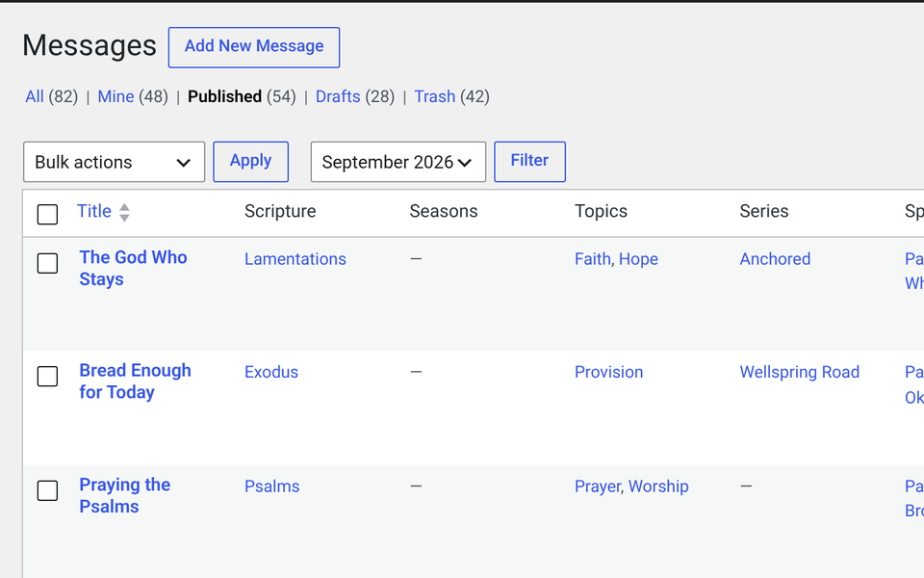Click the Hope topic link
The height and width of the screenshot is (578, 924).
coord(638,259)
